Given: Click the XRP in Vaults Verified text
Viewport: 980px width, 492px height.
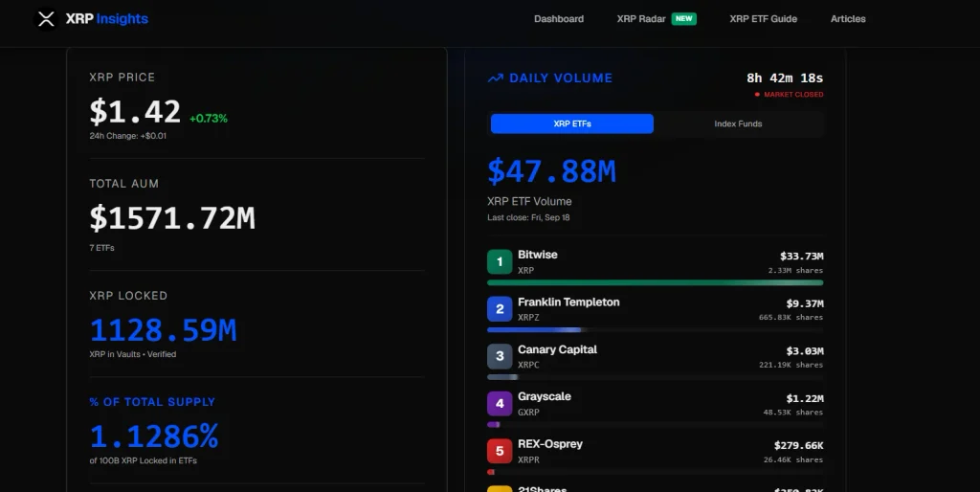Looking at the screenshot, I should pos(132,354).
